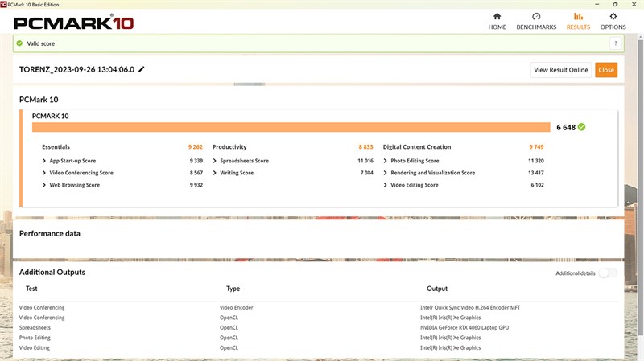The width and height of the screenshot is (644, 361).
Task: Expand Writing Score
Action: point(214,173)
